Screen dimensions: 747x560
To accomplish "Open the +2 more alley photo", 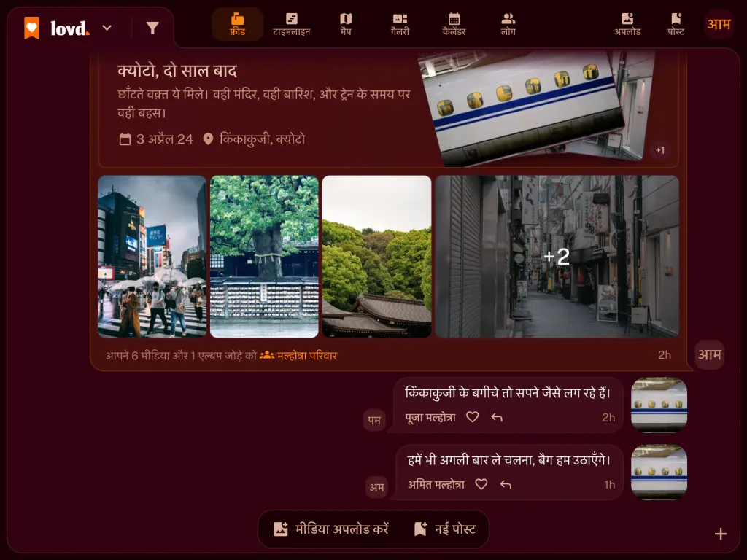I will tap(557, 257).
